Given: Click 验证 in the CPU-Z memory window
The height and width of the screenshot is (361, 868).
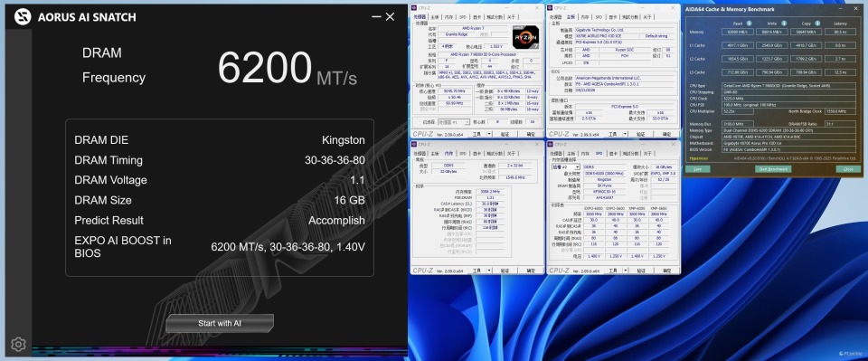Looking at the screenshot, I should 505,271.
